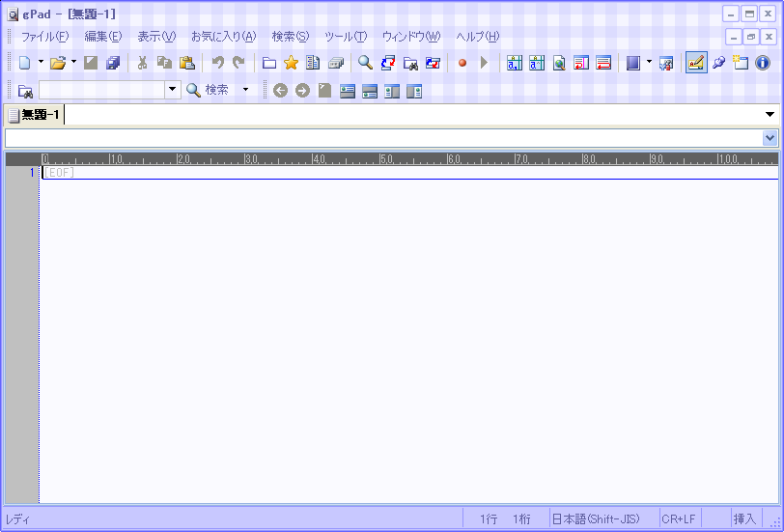Click the pushpin icon in toolbar

pyautogui.click(x=718, y=63)
